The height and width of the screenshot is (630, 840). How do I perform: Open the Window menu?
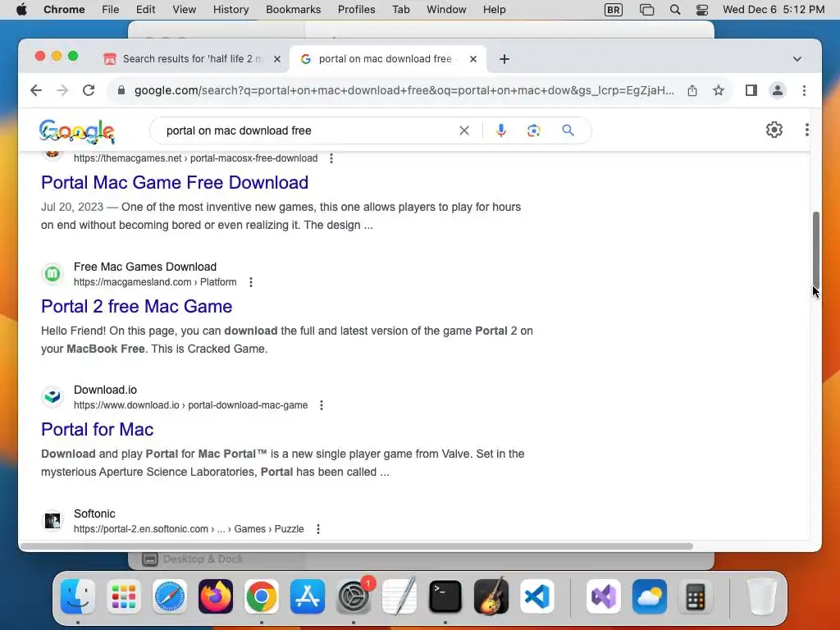point(446,9)
